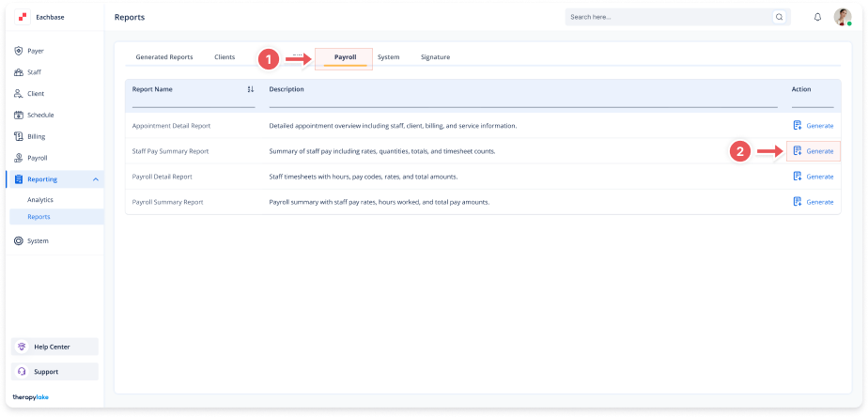The height and width of the screenshot is (417, 868).
Task: Click the Eachbase logo icon
Action: (x=23, y=17)
